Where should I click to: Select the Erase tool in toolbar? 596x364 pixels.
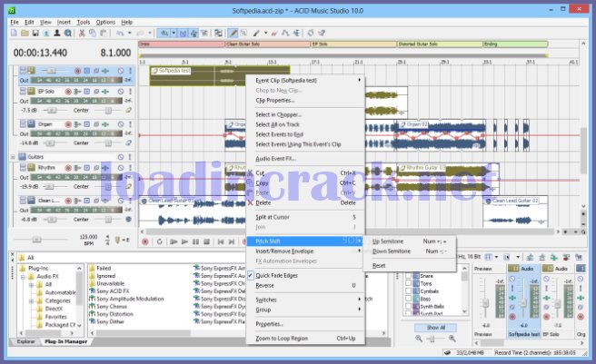point(274,34)
